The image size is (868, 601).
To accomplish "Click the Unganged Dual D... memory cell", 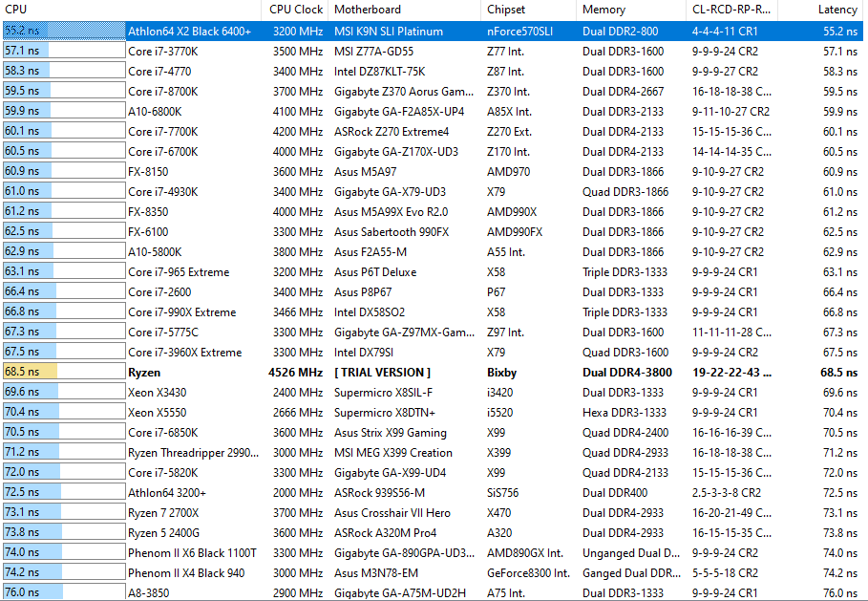I will [631, 553].
